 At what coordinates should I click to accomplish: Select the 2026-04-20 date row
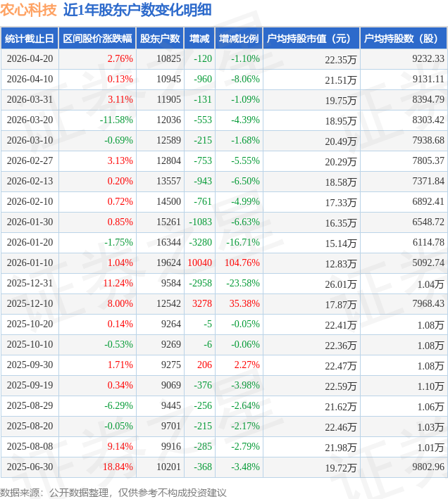[x=30, y=59]
